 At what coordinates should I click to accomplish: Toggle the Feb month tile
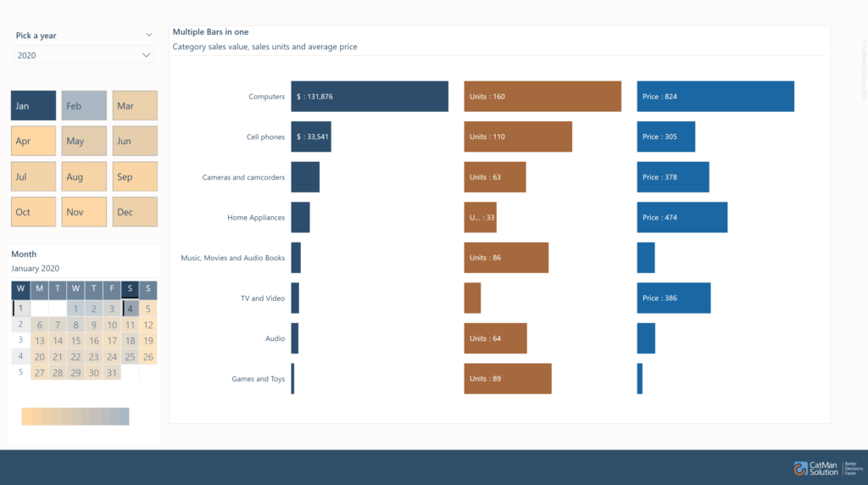point(84,106)
